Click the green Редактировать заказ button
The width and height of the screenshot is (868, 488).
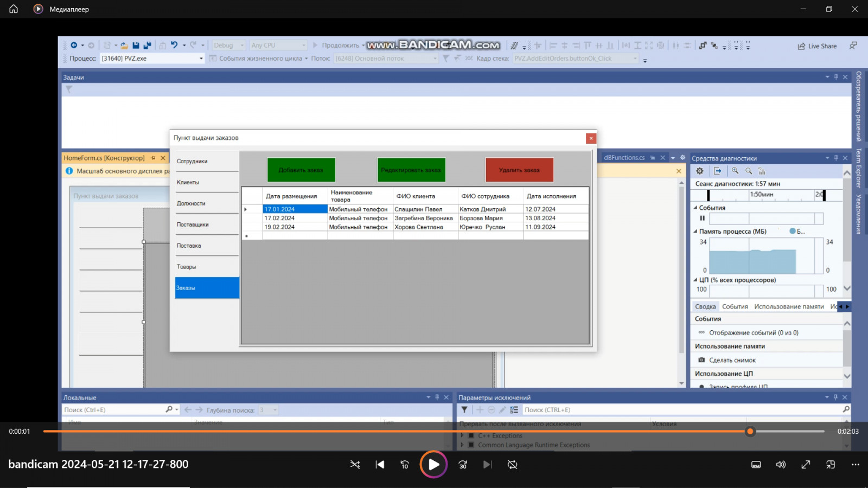click(411, 170)
